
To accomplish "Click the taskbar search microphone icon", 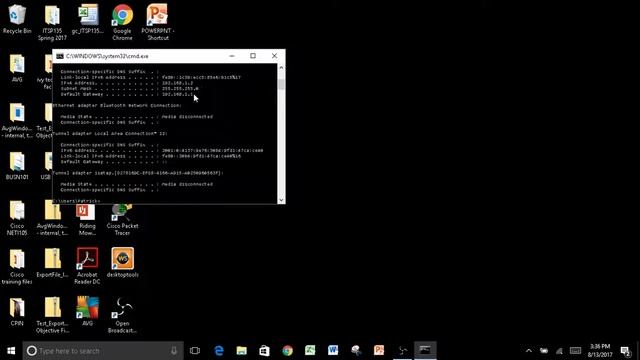I will click(x=174, y=351).
